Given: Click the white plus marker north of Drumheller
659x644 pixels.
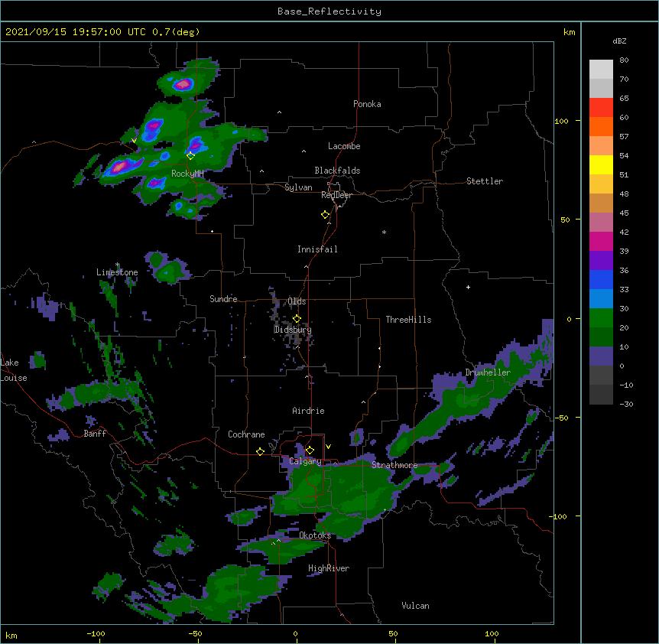Looking at the screenshot, I should (468, 287).
